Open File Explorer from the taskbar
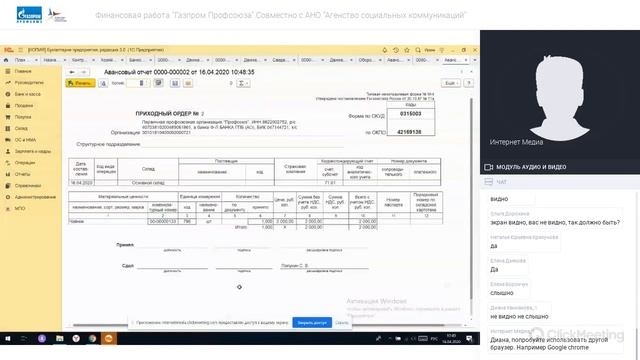The height and width of the screenshot is (360, 640). (x=60, y=339)
